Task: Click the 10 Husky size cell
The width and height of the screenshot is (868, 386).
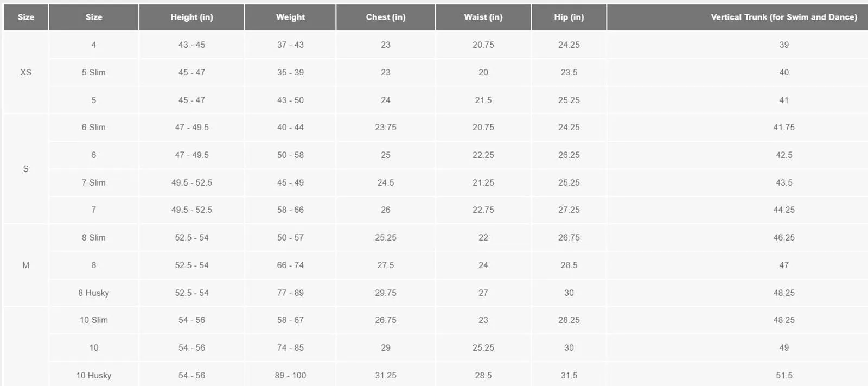Action: tap(94, 375)
